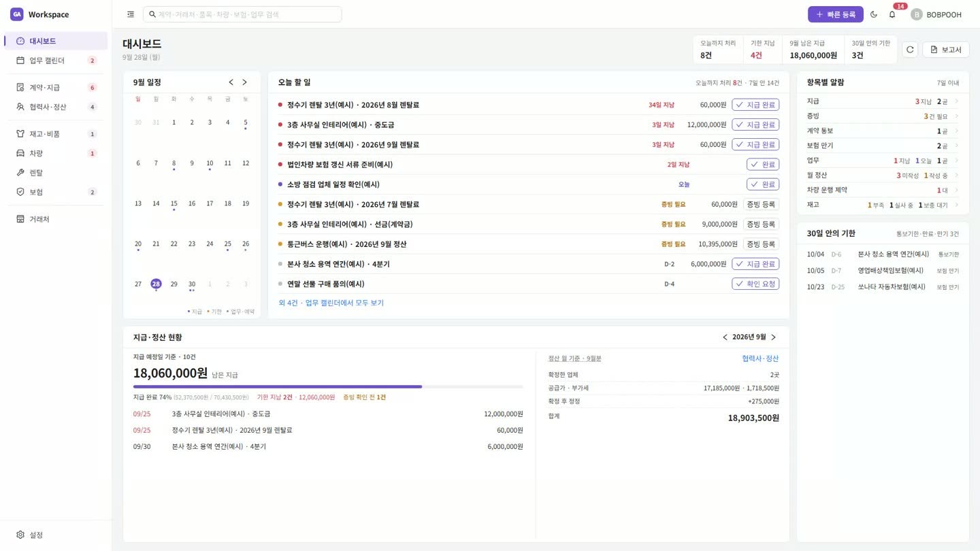Open 보험 via its shield icon
The image size is (980, 551).
(20, 192)
